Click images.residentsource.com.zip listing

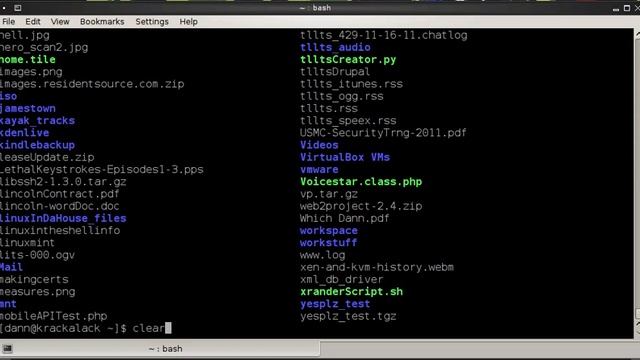click(92, 84)
